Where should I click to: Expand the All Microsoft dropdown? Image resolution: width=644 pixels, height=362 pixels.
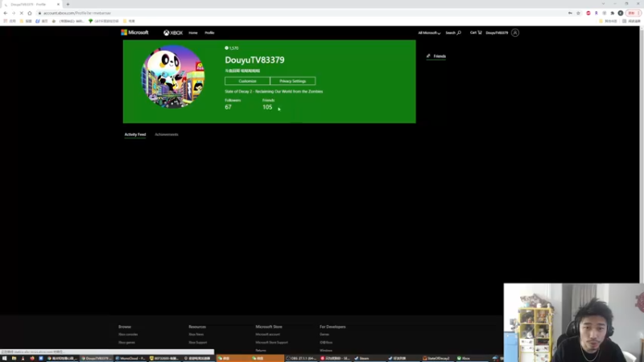coord(429,33)
